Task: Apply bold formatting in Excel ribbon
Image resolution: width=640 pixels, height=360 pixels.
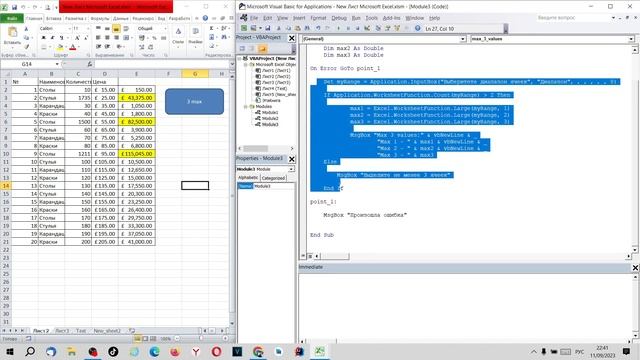Action: pyautogui.click(x=43, y=38)
